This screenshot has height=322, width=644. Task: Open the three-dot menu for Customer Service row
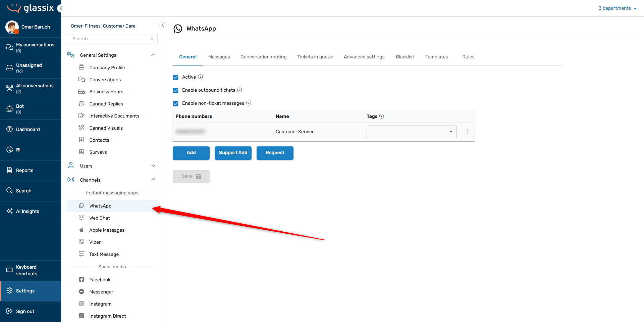click(x=467, y=132)
